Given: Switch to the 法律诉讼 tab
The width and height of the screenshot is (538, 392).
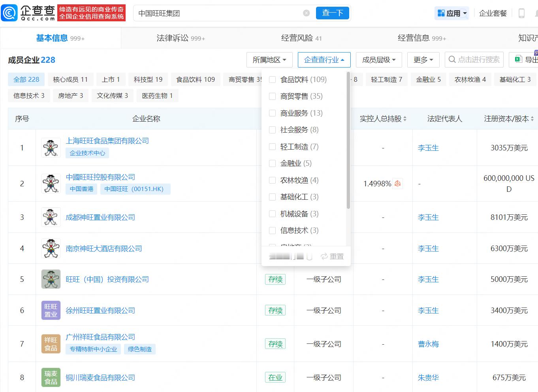Looking at the screenshot, I should tap(181, 38).
